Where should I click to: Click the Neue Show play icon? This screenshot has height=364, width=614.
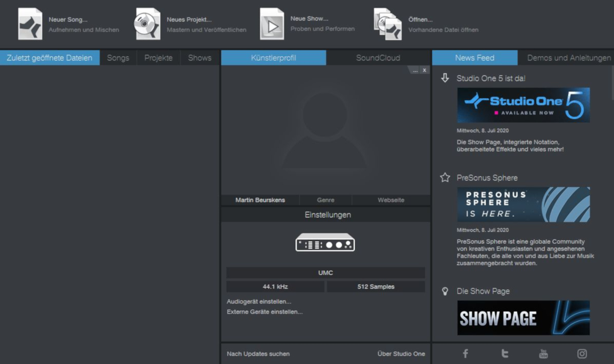272,24
